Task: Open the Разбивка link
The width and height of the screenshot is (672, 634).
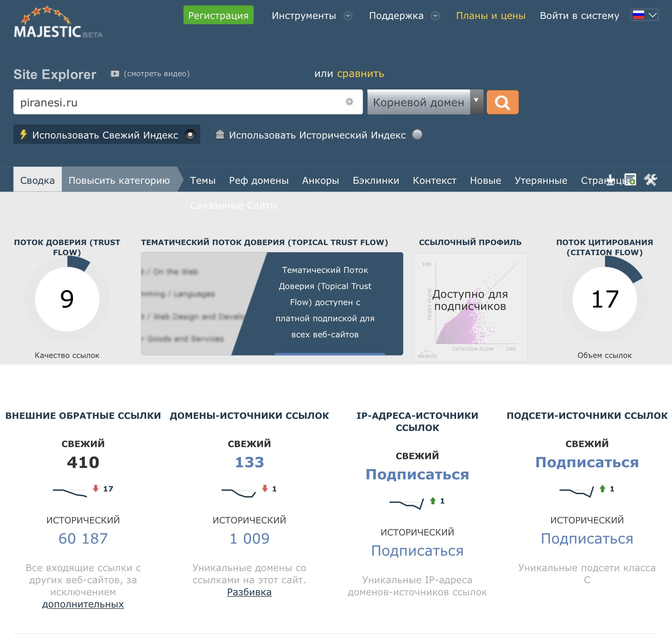Action: 249,592
